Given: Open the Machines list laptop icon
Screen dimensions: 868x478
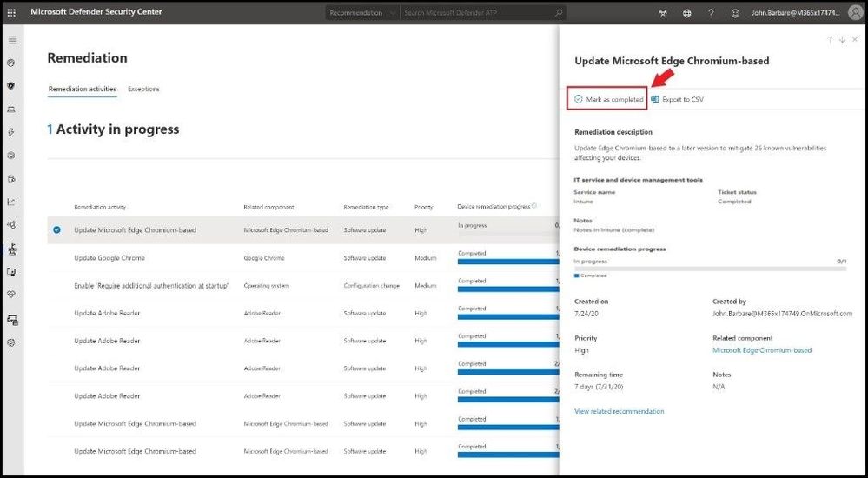Looking at the screenshot, I should pos(11,110).
